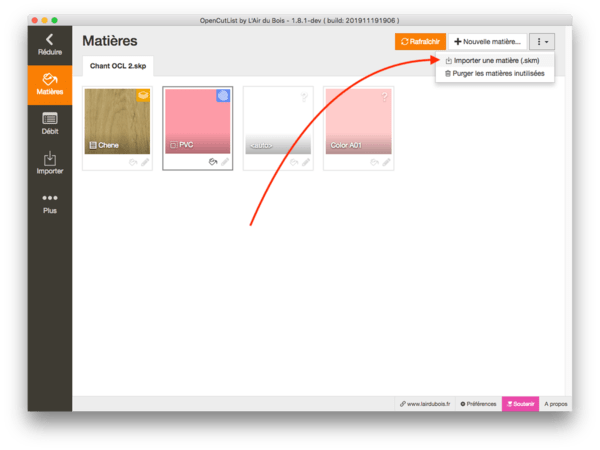Switch to the Chant OCL 2.skp tab
This screenshot has width=600, height=450.
[x=121, y=65]
